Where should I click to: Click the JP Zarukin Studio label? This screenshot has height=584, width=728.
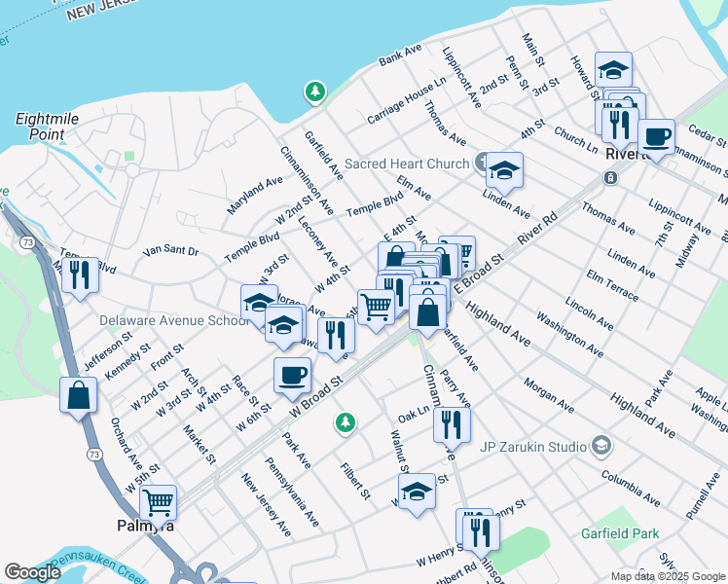pos(533,447)
